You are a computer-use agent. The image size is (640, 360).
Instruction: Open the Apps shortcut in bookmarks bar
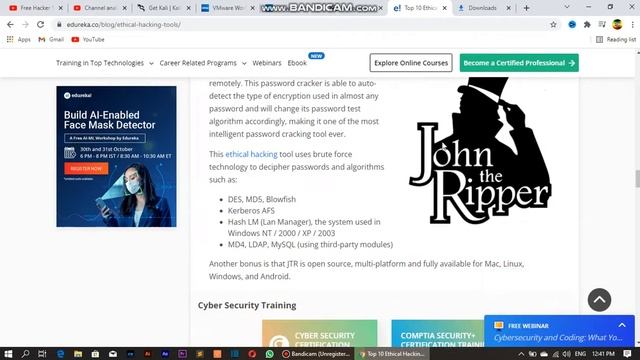(19, 40)
